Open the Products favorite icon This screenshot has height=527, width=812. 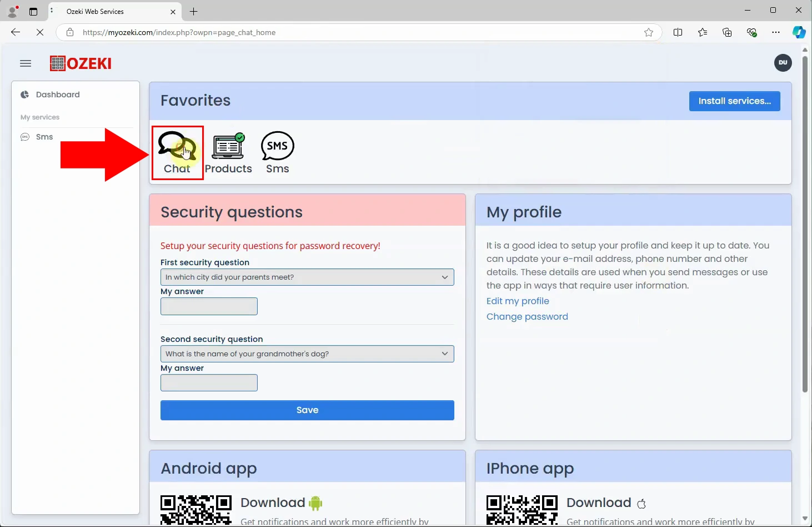coord(228,153)
